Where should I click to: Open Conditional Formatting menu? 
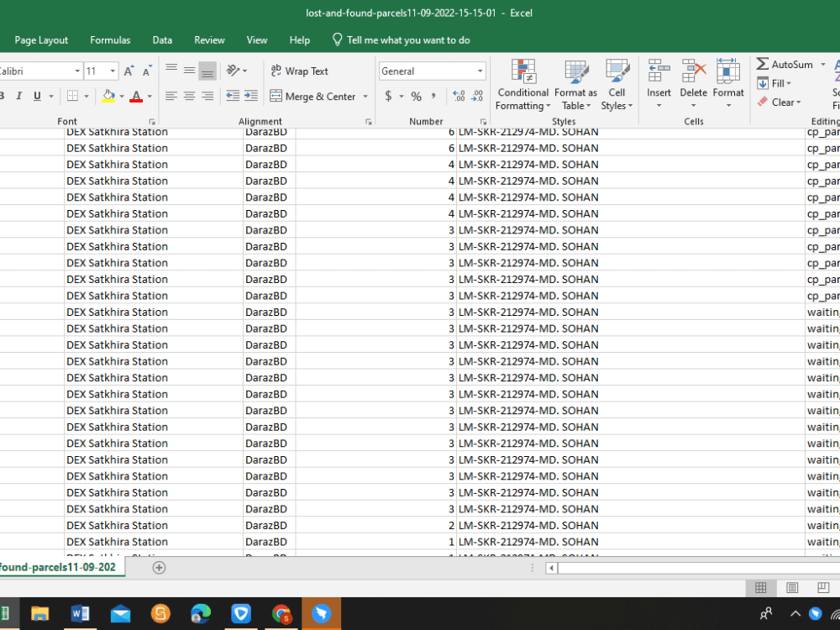pos(522,85)
